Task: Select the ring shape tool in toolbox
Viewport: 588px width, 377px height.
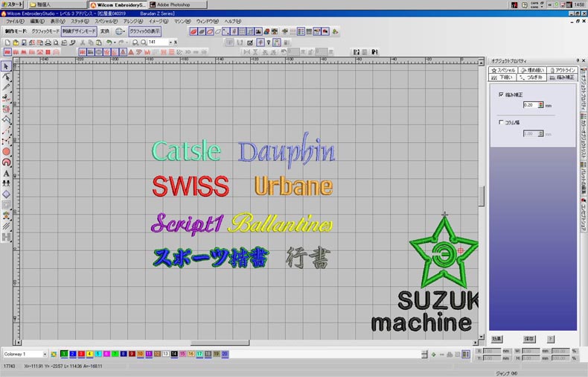Action: click(x=6, y=162)
